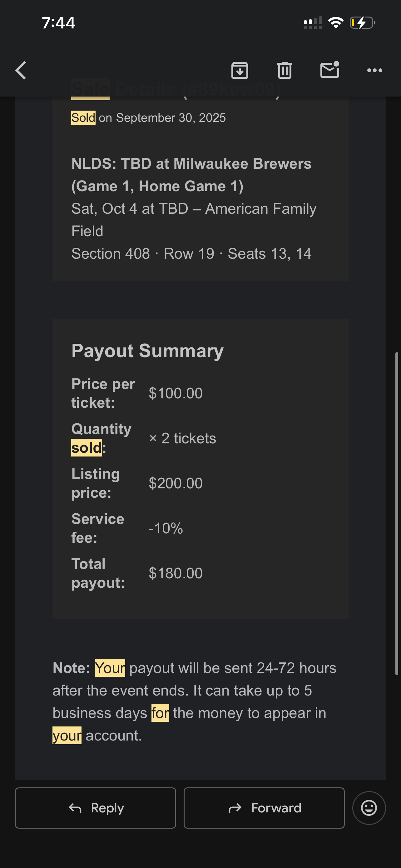Image resolution: width=401 pixels, height=868 pixels.
Task: Open the three-dot more options menu
Action: pos(374,70)
